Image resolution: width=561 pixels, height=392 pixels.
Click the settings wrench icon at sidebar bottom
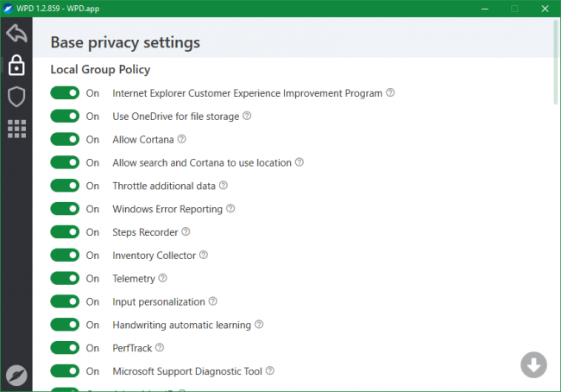[x=16, y=376]
